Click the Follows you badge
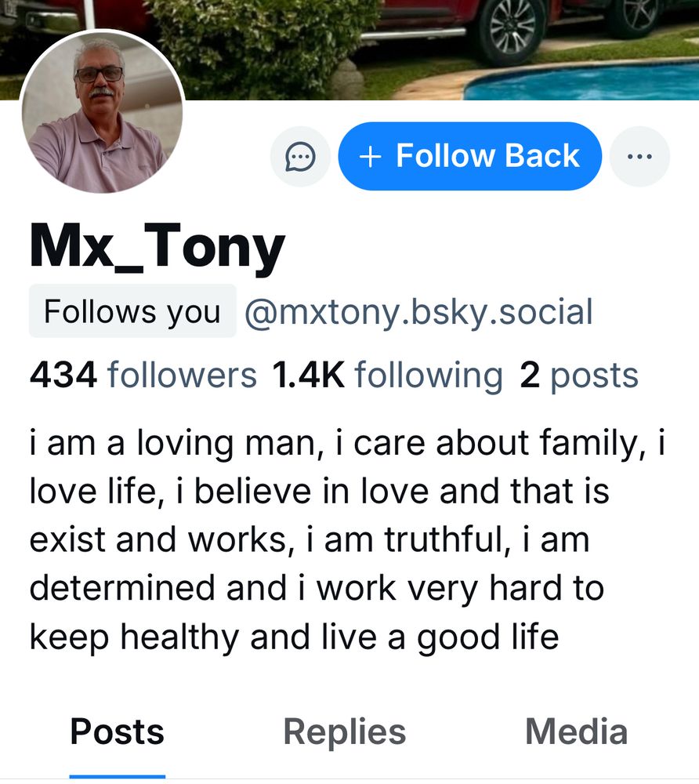This screenshot has height=784, width=699. tap(132, 311)
